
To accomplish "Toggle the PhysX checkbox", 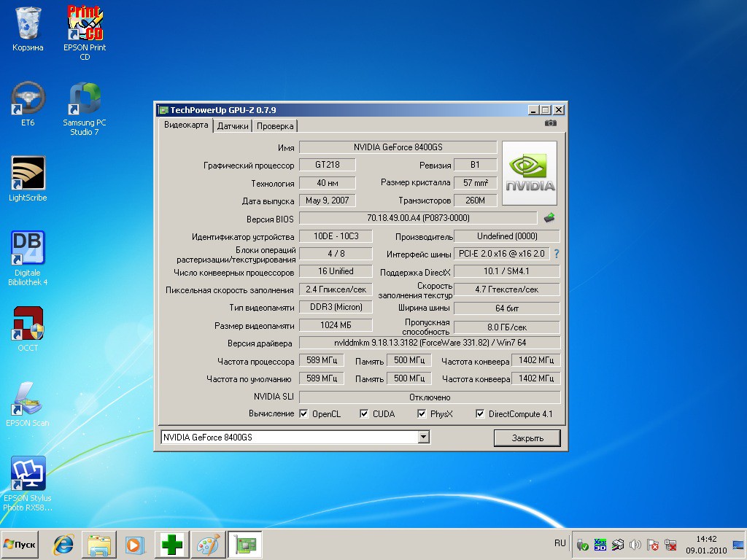I will (x=422, y=414).
